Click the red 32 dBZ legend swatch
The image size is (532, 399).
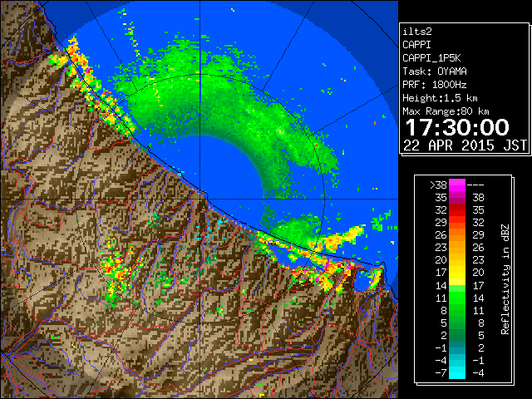(457, 210)
